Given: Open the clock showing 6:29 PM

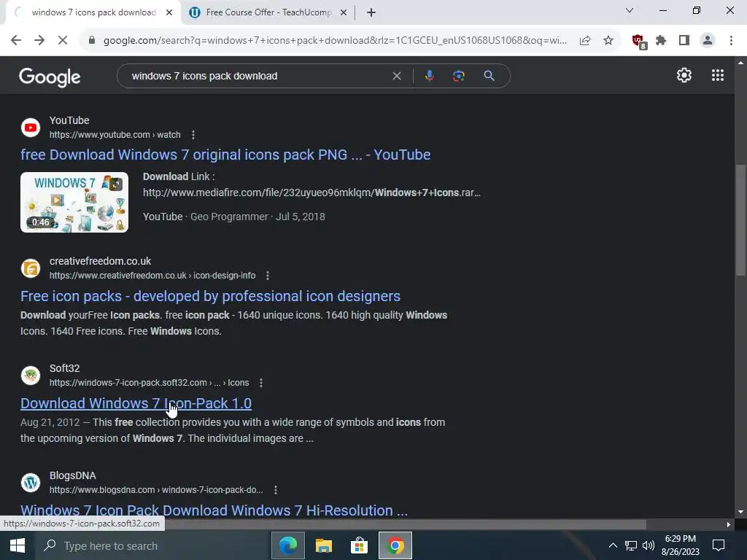Looking at the screenshot, I should (x=681, y=545).
